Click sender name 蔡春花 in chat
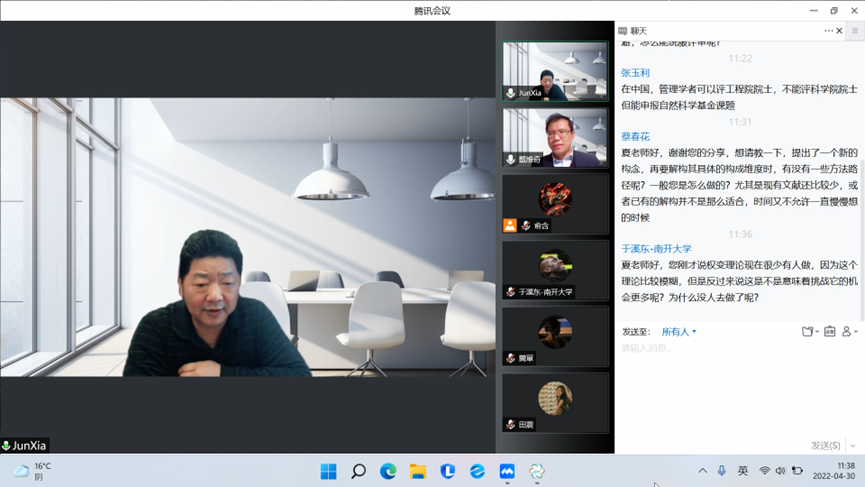This screenshot has height=487, width=865. [x=635, y=136]
